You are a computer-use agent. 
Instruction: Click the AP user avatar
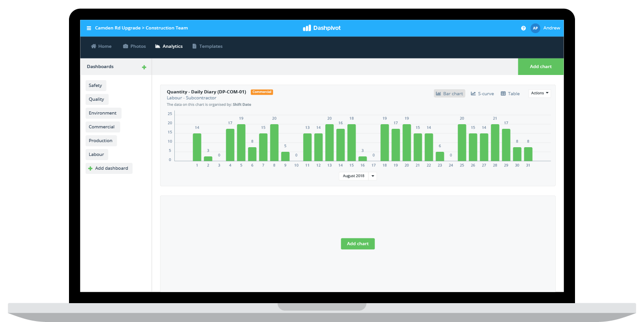[535, 28]
